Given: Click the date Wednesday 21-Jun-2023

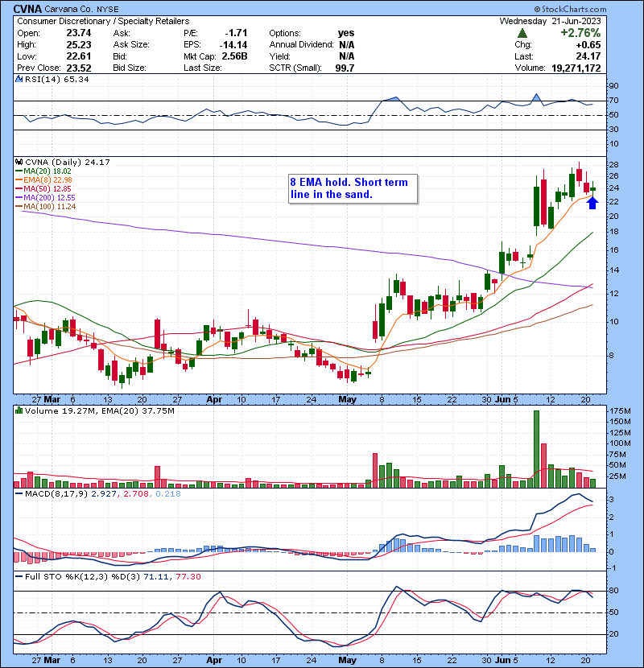Looking at the screenshot, I should pyautogui.click(x=550, y=21).
